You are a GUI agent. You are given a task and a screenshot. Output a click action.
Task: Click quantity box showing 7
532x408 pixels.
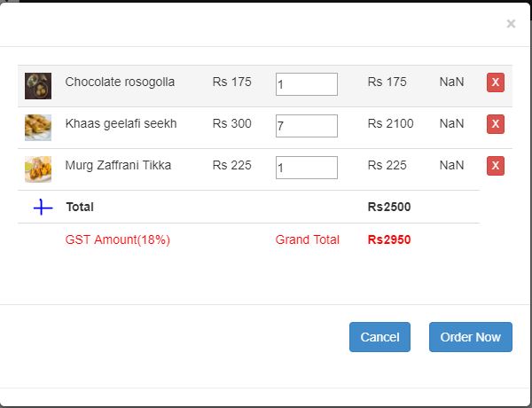(306, 126)
